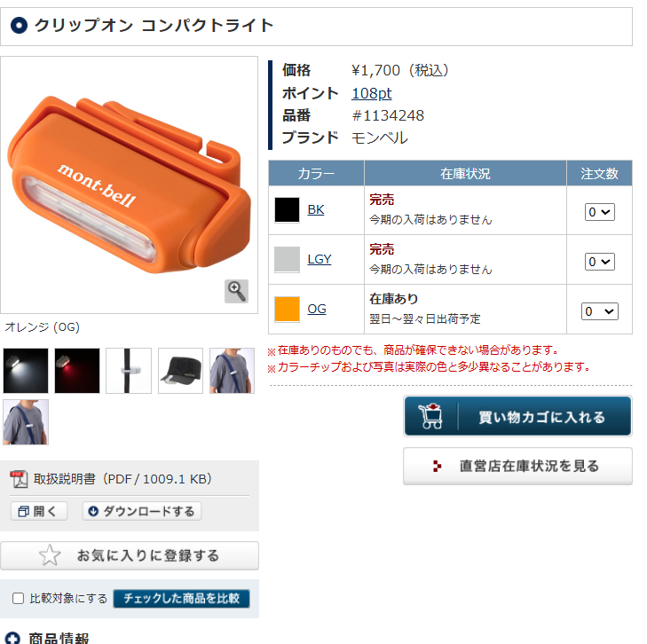Click the magnifier zoom icon on product image
The image size is (647, 644).
(x=236, y=291)
